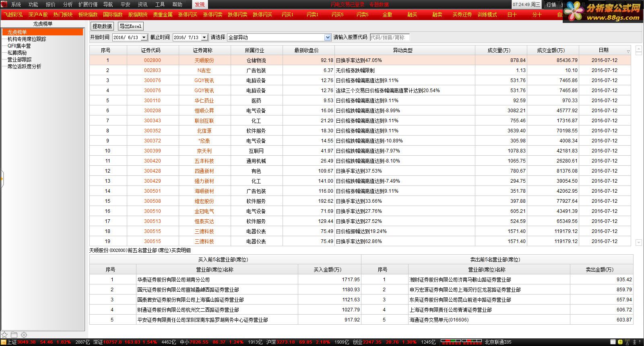The height and width of the screenshot is (346, 644).
Task: Open the 报价 menu
Action: (x=51, y=4)
